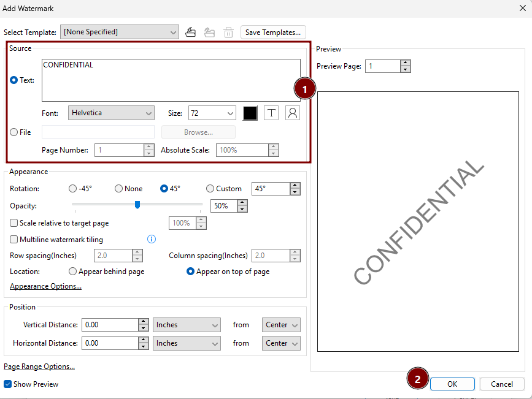
Task: Enable Multiline watermark tiling checkbox
Action: 13,239
